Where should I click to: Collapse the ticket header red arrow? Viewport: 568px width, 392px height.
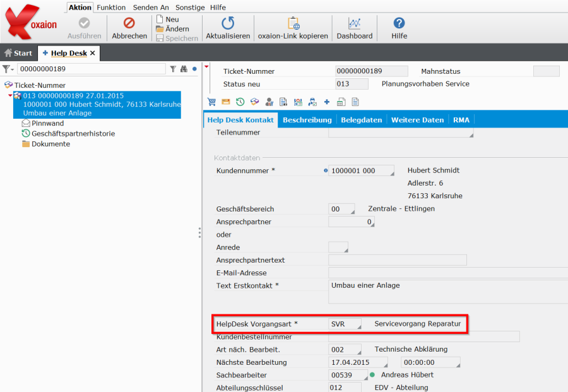(206, 67)
